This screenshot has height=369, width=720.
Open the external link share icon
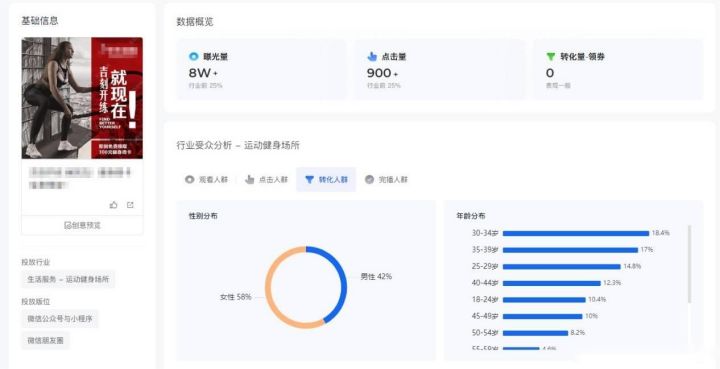tap(130, 205)
